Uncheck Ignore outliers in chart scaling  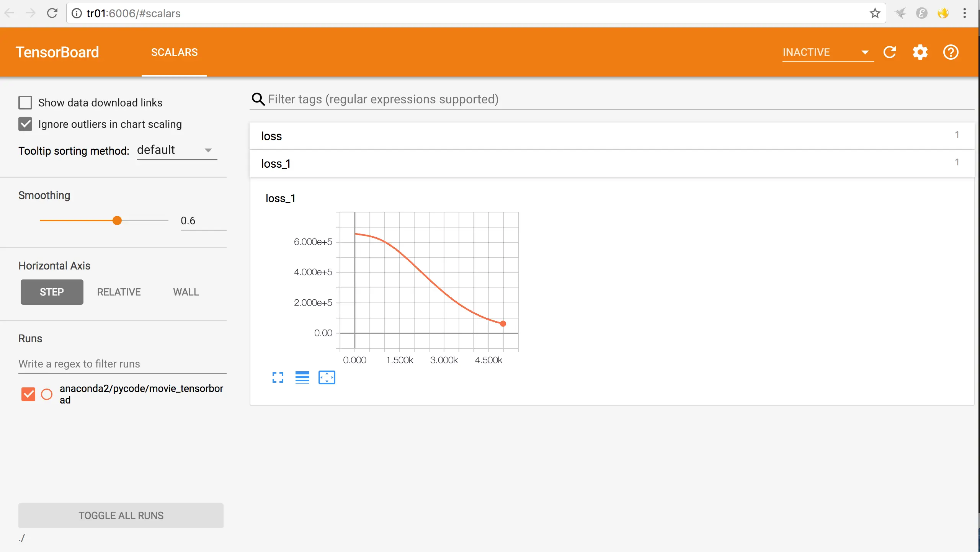coord(25,124)
